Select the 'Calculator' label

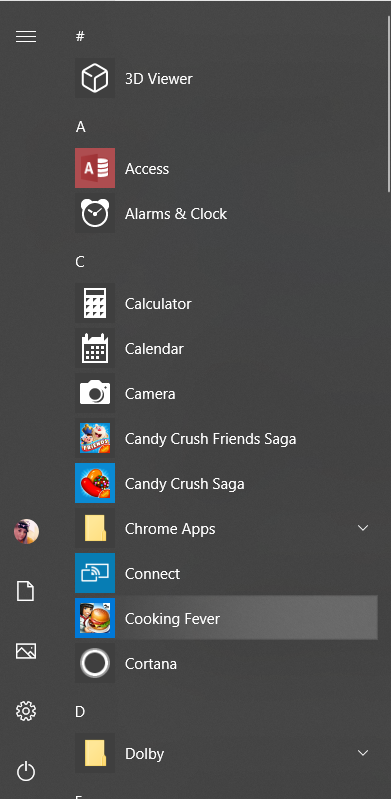(158, 304)
